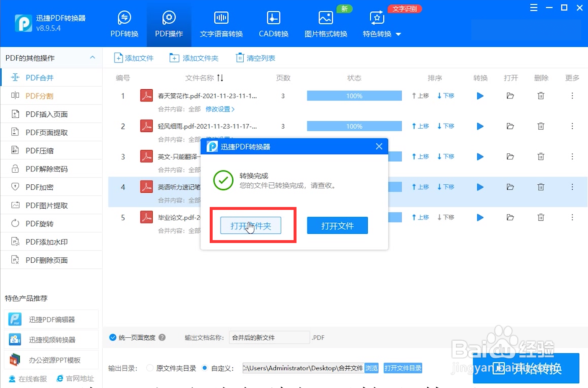Click 上移 for row 3

[420, 156]
